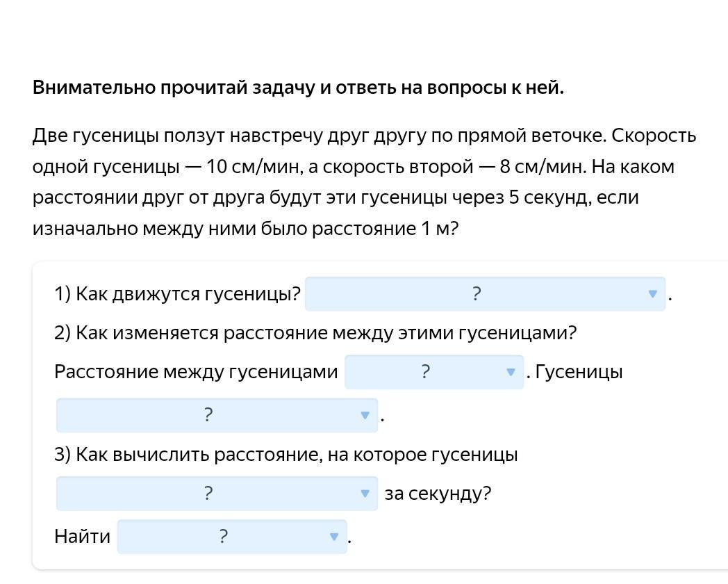This screenshot has height=584, width=728.
Task: Expand dropdown before 'за секунду?'
Action: (217, 494)
